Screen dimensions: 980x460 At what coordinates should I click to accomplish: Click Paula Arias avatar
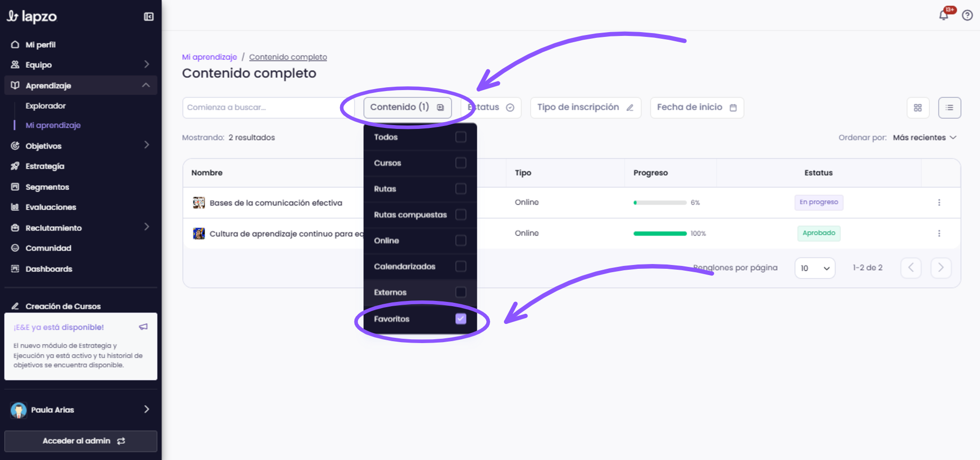click(x=19, y=410)
